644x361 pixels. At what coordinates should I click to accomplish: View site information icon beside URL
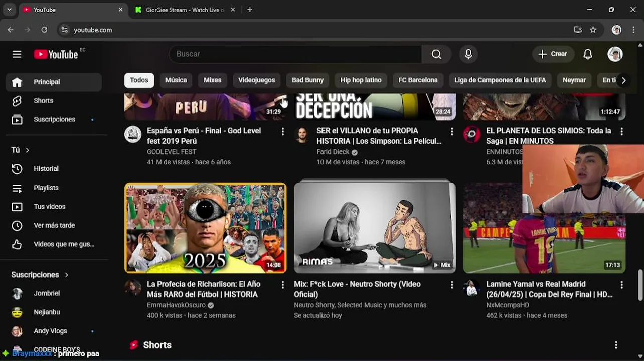pos(64,30)
